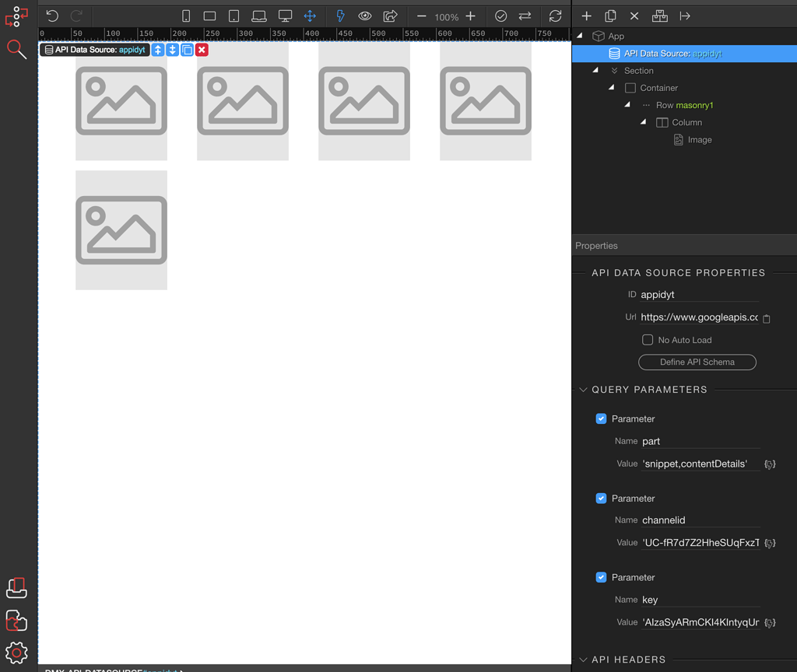
Task: Click the plus icon above App tree
Action: pyautogui.click(x=587, y=16)
